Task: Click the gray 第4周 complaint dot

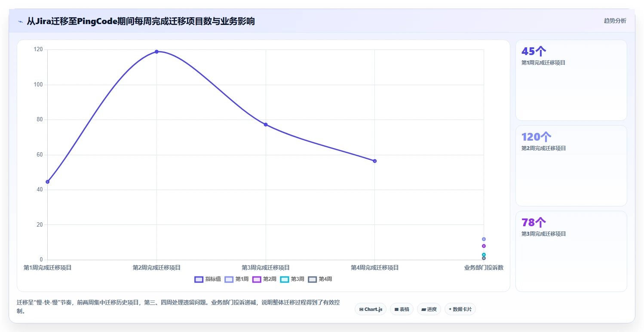Action: click(484, 258)
